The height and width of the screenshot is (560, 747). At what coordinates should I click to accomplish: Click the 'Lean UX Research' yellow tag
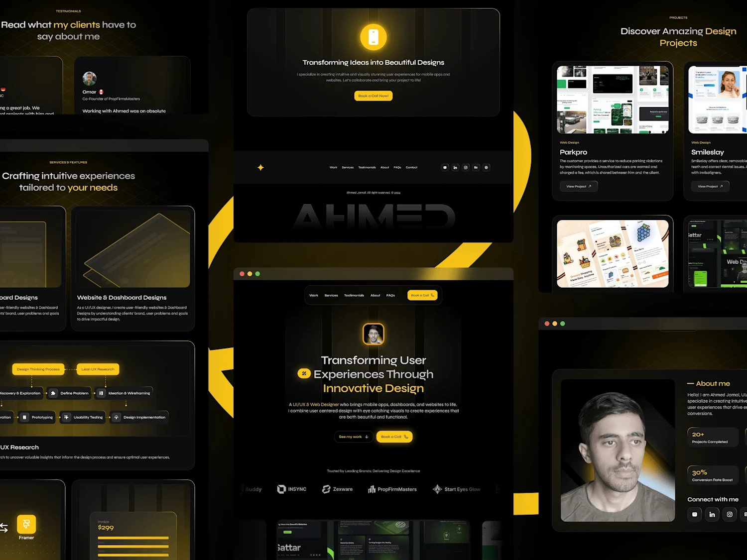click(98, 369)
